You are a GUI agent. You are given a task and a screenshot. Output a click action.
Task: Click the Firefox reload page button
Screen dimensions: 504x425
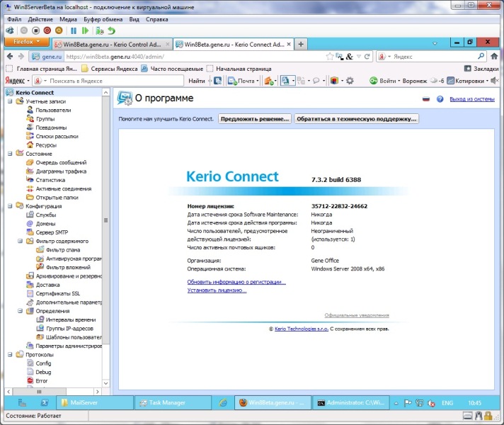click(x=367, y=56)
